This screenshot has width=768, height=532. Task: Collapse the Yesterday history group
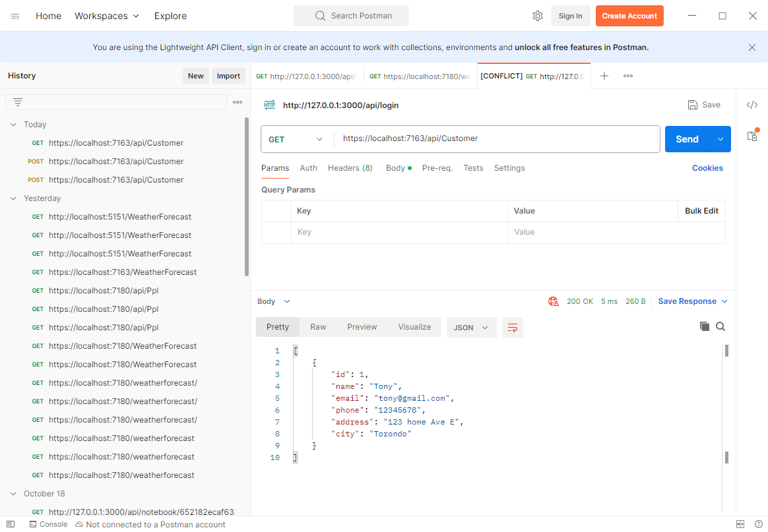14,198
